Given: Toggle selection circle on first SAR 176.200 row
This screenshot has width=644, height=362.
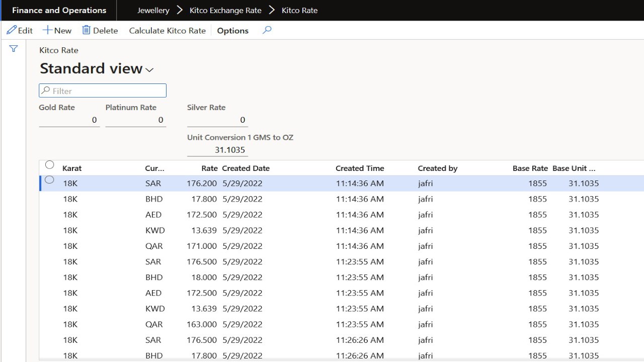Looking at the screenshot, I should 49,179.
